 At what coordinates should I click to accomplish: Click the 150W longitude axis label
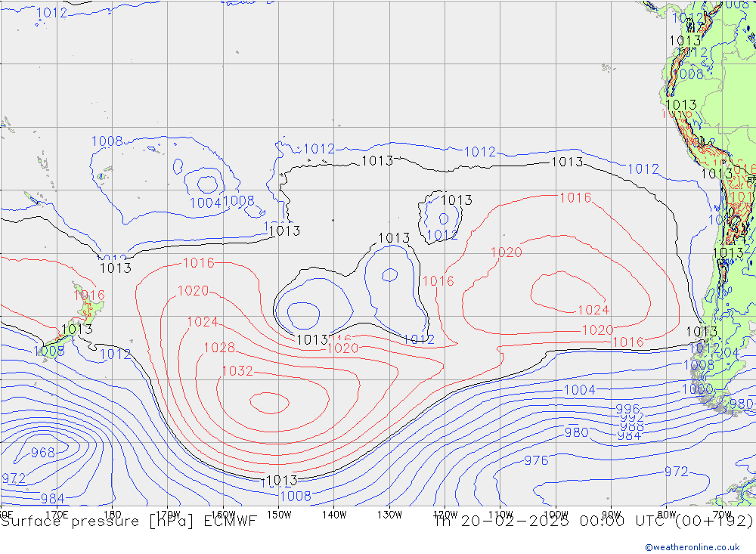[279, 514]
